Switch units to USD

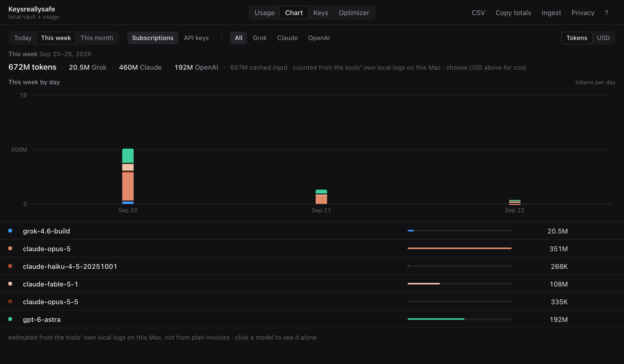click(x=603, y=38)
